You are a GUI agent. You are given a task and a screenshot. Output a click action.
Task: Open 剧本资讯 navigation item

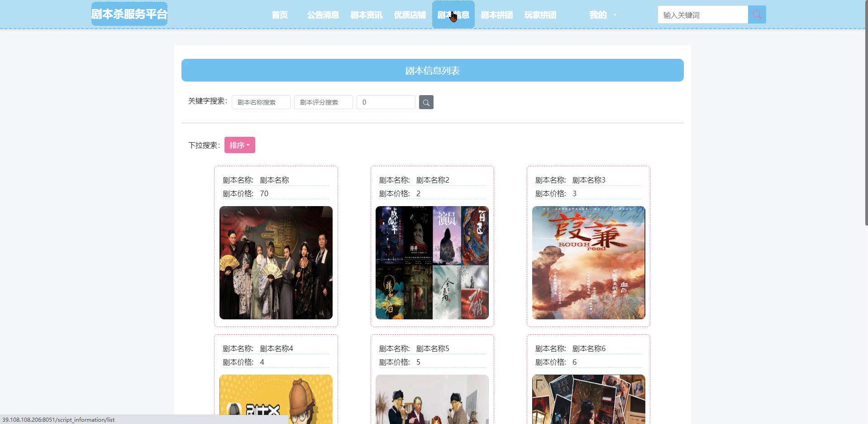point(367,15)
